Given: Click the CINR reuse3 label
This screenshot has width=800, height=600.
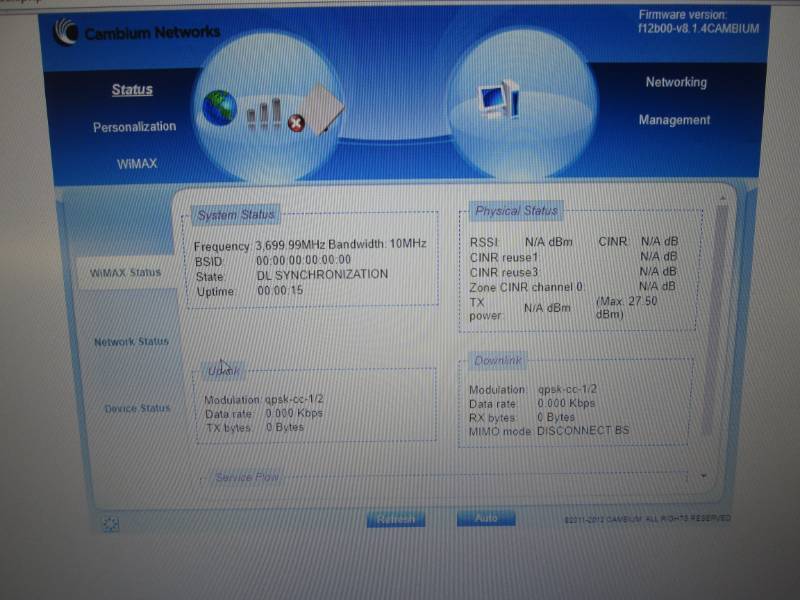Looking at the screenshot, I should click(504, 272).
